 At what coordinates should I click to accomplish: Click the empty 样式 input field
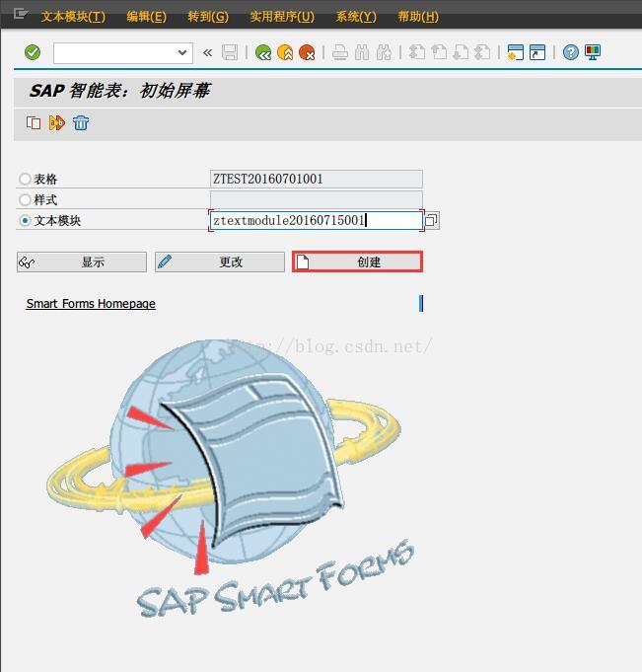tap(317, 199)
